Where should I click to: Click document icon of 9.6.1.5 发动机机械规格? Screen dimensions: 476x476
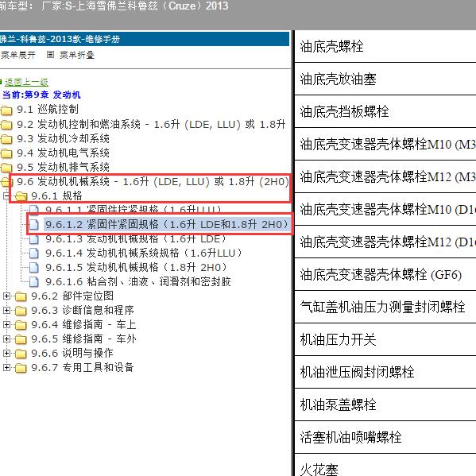coord(34,268)
